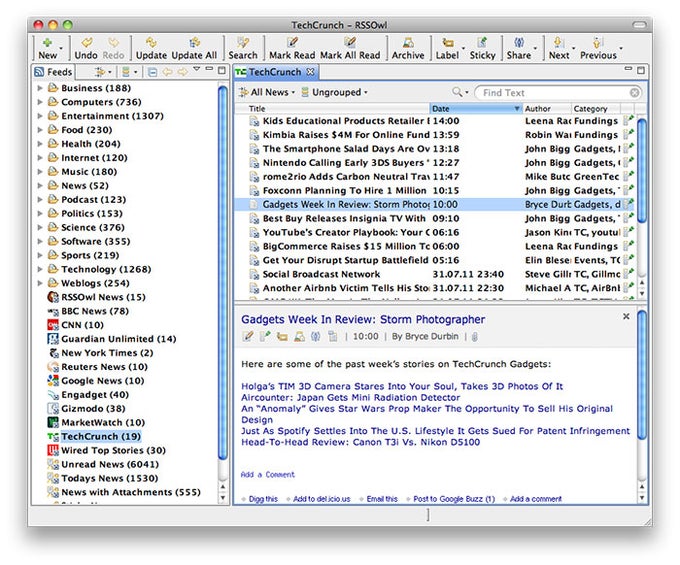Click the share icon in article header
The height and width of the screenshot is (565, 680).
pos(316,336)
